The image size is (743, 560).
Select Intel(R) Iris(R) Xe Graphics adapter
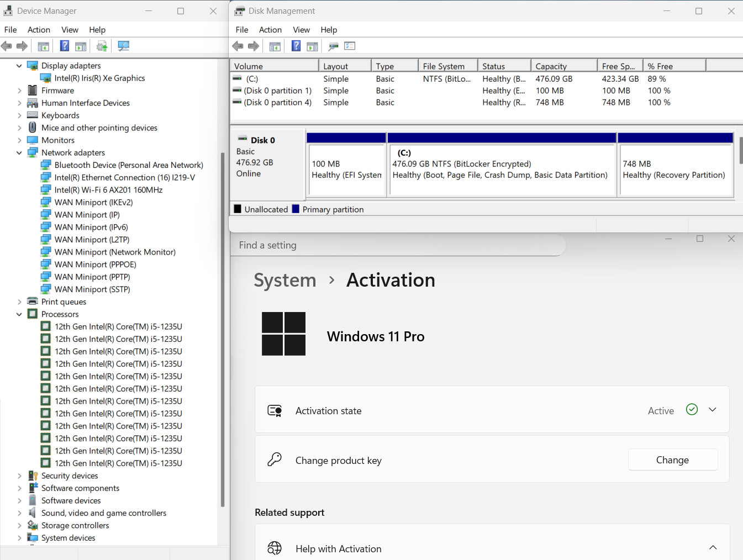(99, 78)
